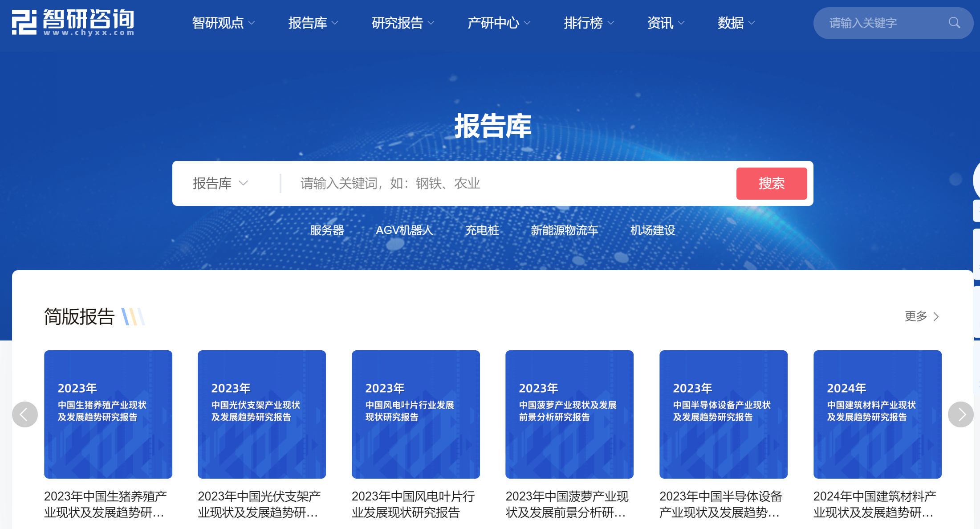
Task: Click title 2023年中国光伏支架产业现状及发展趋势研…
Action: 260,504
